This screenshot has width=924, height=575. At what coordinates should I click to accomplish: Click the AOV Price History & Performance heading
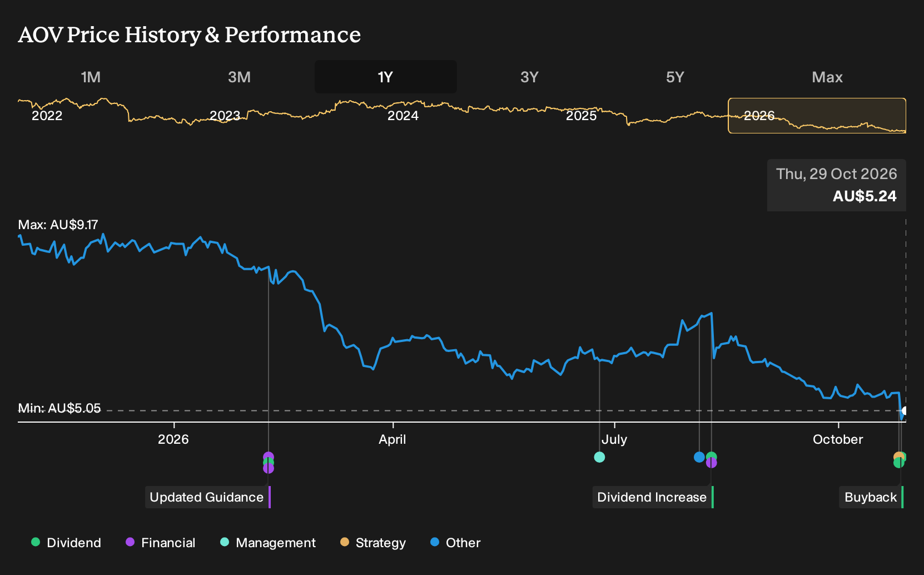click(190, 34)
